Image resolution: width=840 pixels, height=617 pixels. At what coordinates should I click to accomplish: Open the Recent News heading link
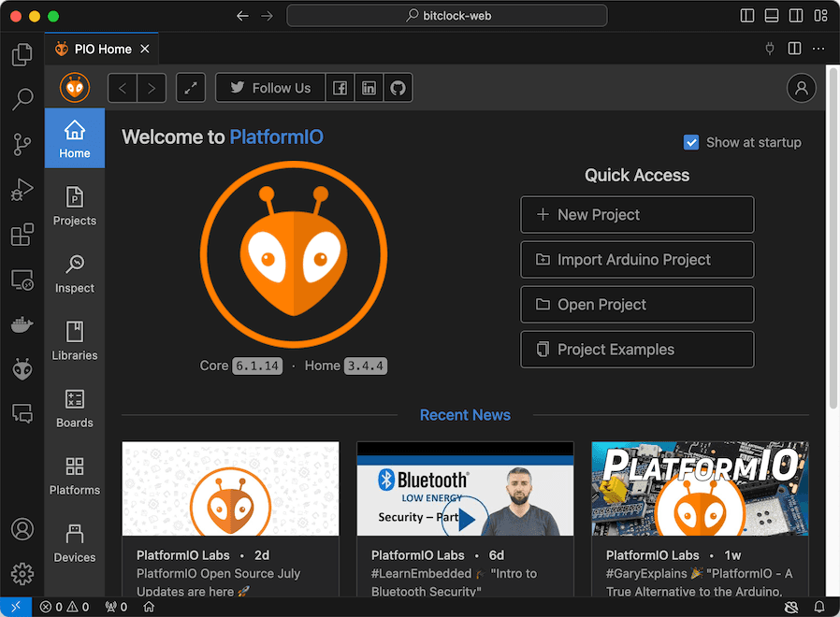465,415
